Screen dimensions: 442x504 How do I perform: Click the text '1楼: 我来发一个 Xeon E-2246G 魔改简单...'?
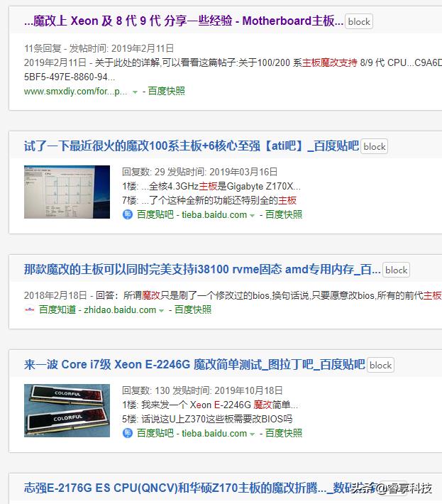pyautogui.click(x=210, y=405)
